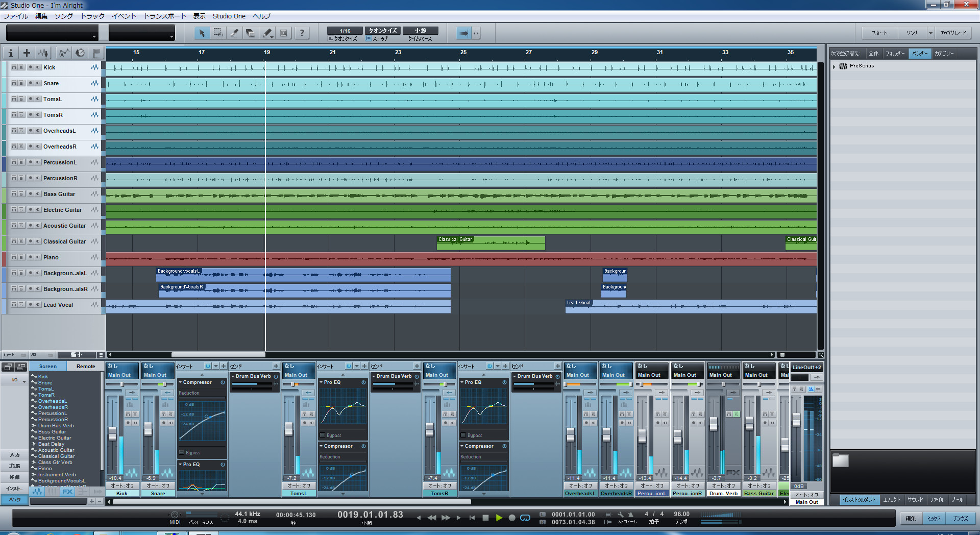Image resolution: width=980 pixels, height=535 pixels.
Task: Switch to the Remote tab in mixer
Action: click(86, 366)
